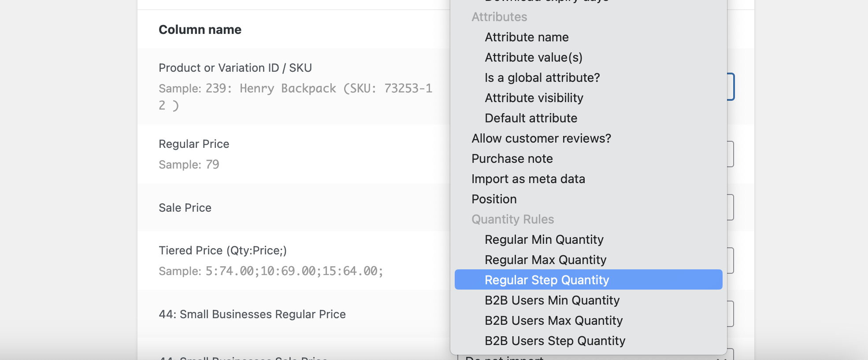Open the Sale Price mapping dropdown

(730, 207)
